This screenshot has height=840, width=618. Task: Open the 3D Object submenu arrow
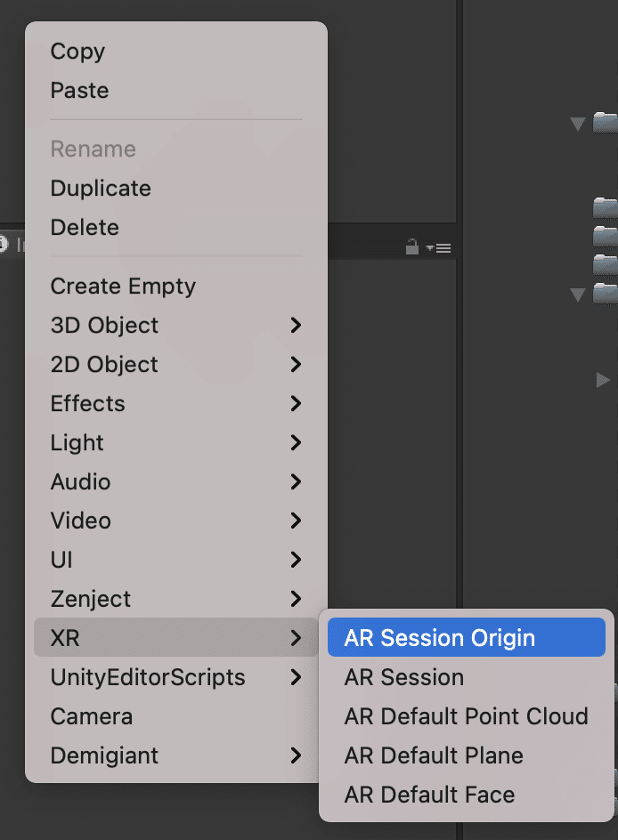pos(296,326)
